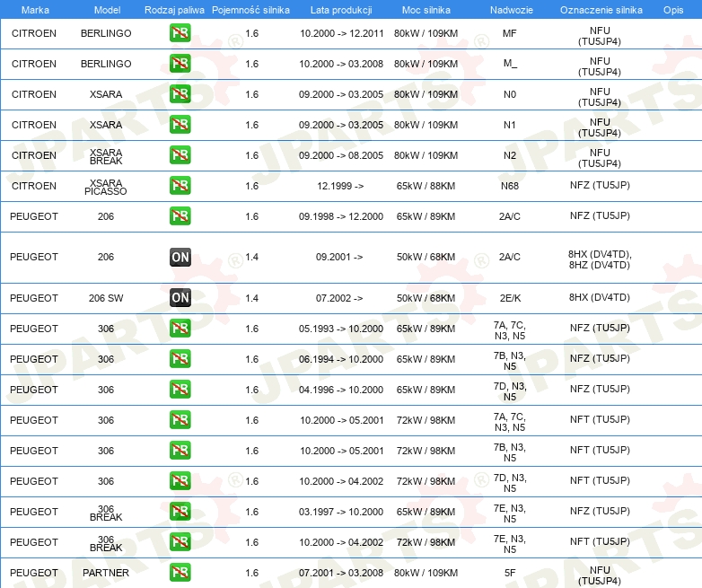The image size is (702, 588).
Task: Click body code M_
Action: (x=510, y=64)
